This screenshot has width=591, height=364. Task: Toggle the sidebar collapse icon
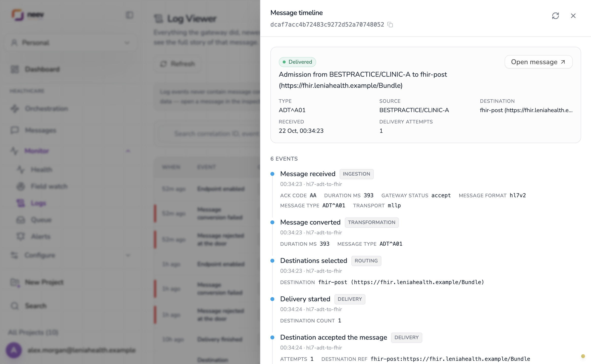click(130, 15)
